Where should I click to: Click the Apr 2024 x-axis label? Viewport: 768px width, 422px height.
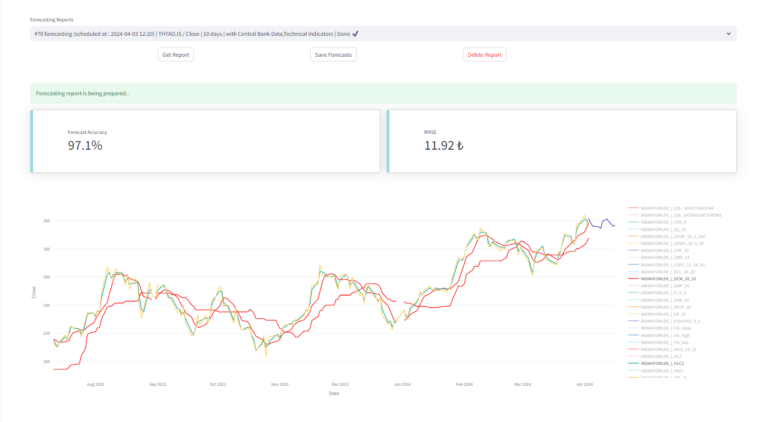click(x=584, y=384)
